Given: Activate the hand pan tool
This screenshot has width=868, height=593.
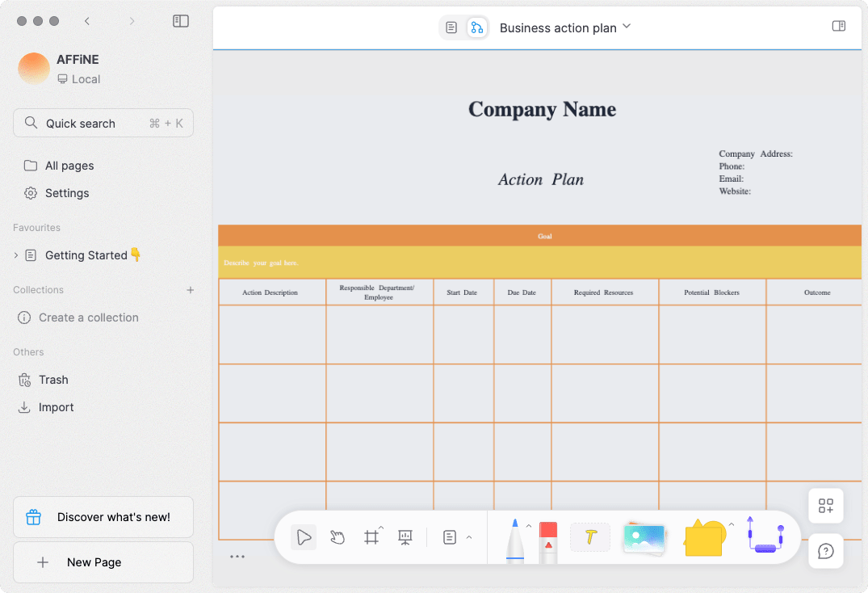Looking at the screenshot, I should (338, 536).
